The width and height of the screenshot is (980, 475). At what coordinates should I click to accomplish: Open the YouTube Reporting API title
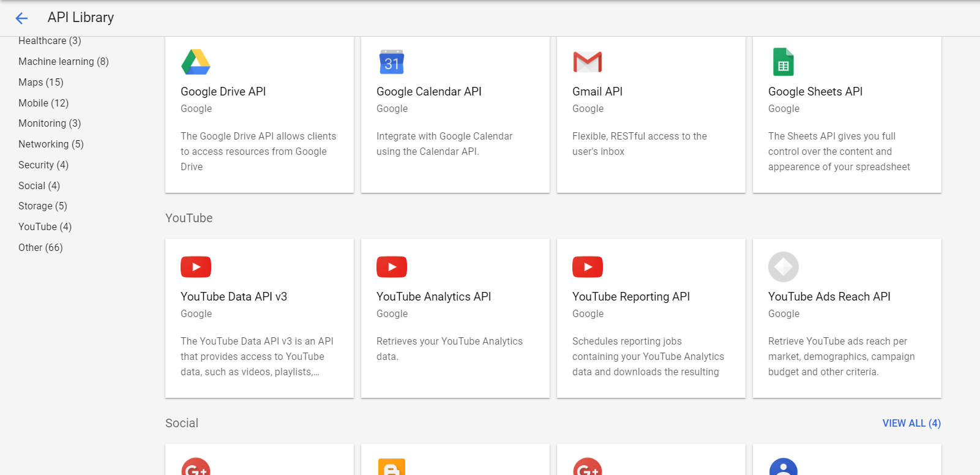630,296
